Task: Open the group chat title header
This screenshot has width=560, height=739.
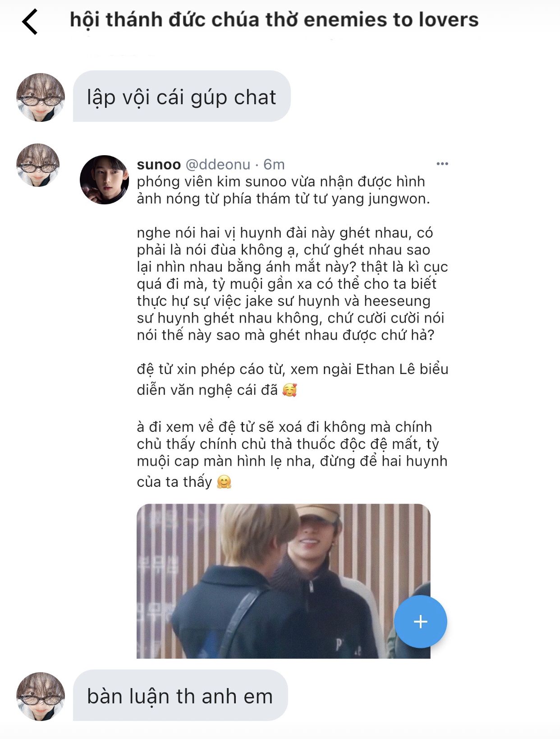Action: coord(274,20)
